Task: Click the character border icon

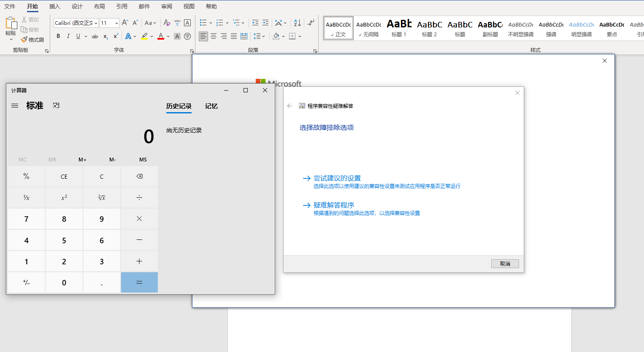Action: point(187,23)
